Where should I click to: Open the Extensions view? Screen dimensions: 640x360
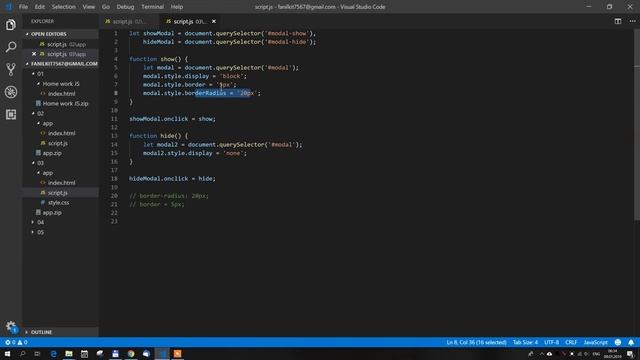[11, 114]
